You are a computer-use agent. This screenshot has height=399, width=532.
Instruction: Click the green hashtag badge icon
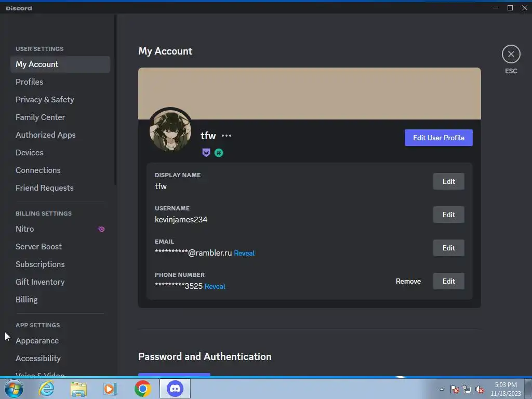(219, 153)
